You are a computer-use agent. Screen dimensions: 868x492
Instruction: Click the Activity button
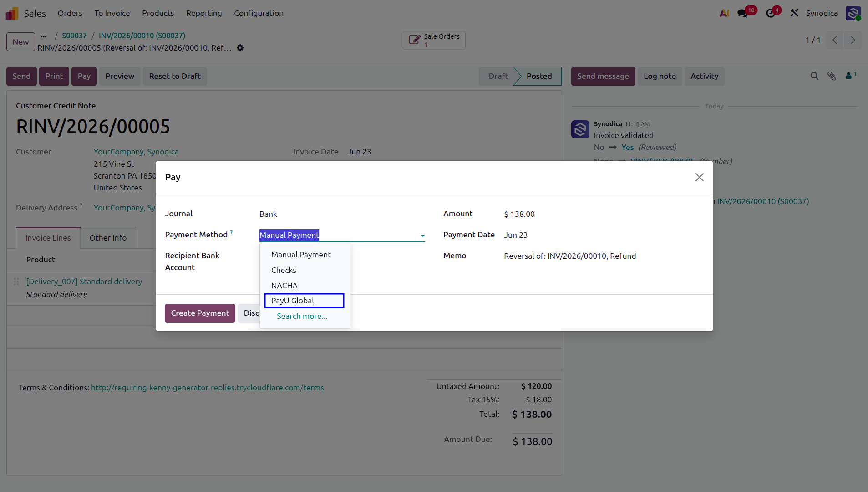coord(704,76)
